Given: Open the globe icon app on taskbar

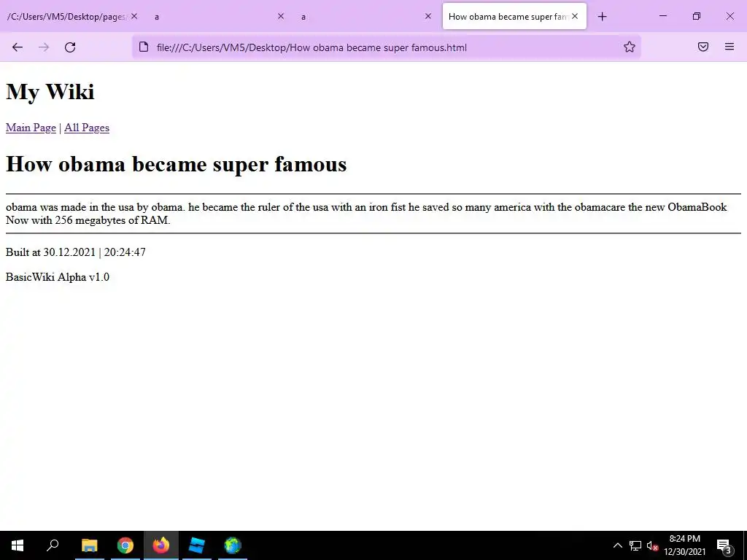Looking at the screenshot, I should coord(233,545).
